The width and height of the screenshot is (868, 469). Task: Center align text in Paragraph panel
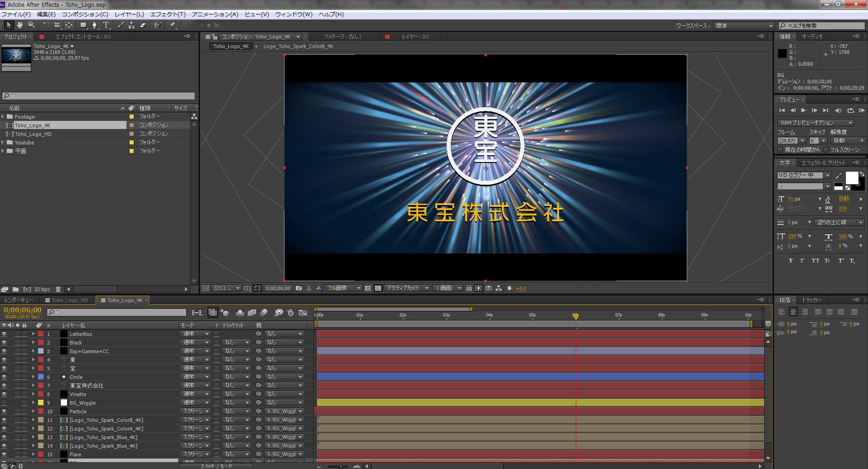click(793, 312)
